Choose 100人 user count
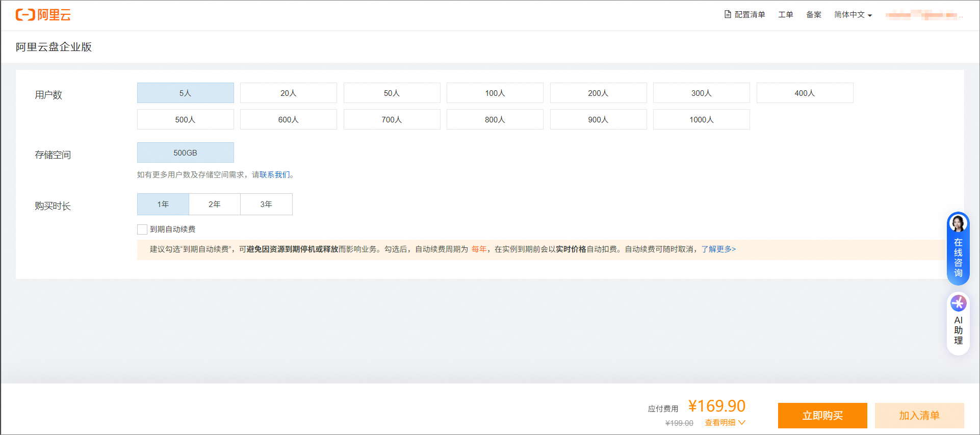The image size is (980, 435). [495, 93]
